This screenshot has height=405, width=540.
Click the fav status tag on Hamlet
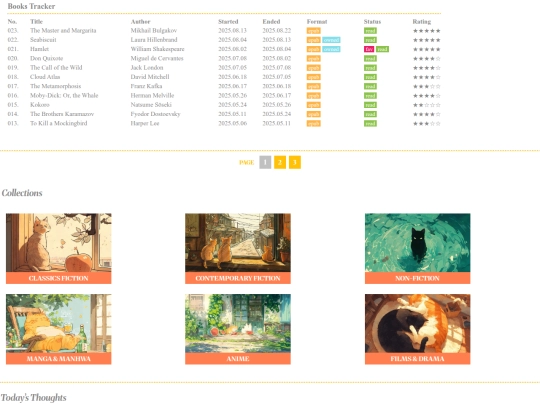click(x=369, y=49)
